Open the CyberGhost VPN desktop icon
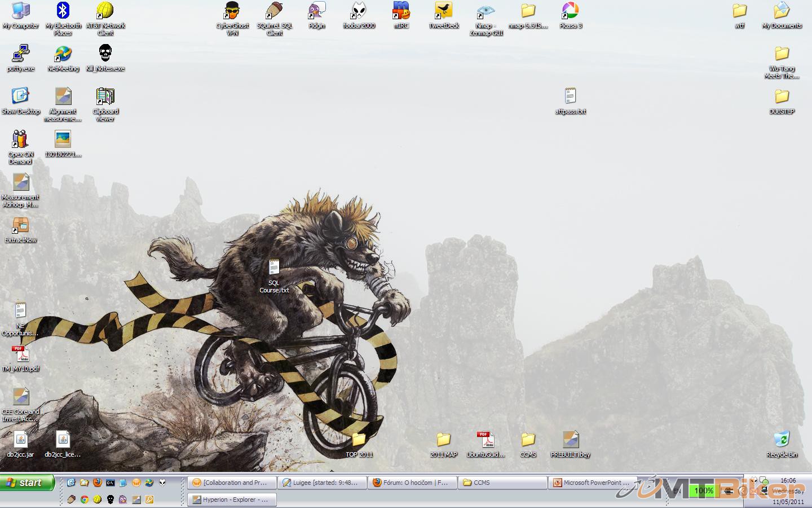This screenshot has height=508, width=812. pos(232,11)
